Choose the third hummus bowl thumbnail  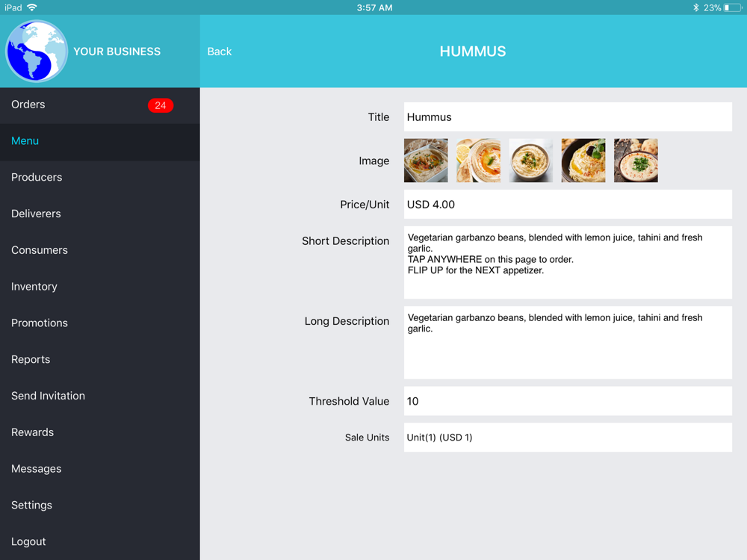click(x=530, y=161)
